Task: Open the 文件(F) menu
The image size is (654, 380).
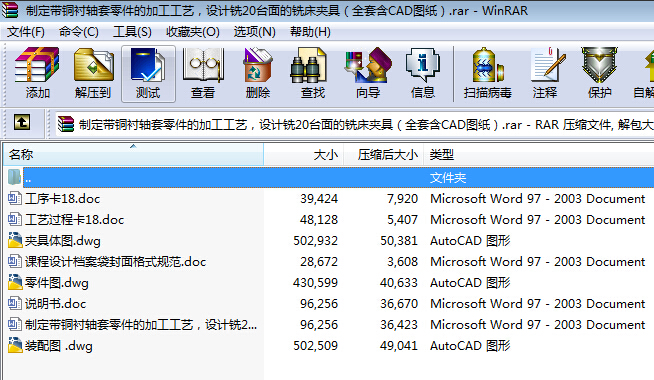Action: [x=26, y=32]
